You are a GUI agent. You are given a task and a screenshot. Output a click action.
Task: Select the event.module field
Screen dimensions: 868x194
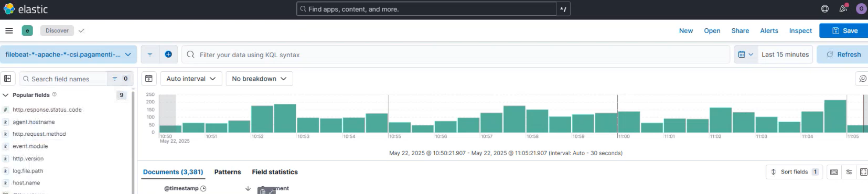coord(30,146)
